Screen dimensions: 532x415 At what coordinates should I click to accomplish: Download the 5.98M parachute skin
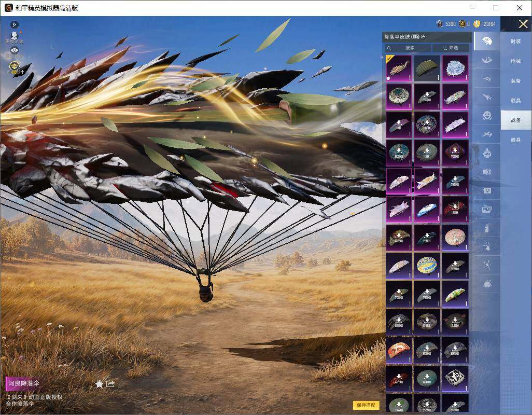(x=455, y=322)
